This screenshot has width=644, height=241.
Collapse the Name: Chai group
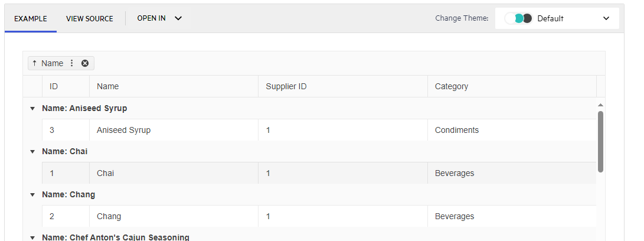point(32,152)
